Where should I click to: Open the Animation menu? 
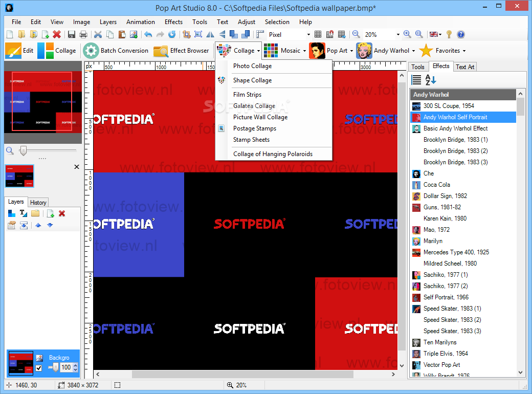pos(141,21)
